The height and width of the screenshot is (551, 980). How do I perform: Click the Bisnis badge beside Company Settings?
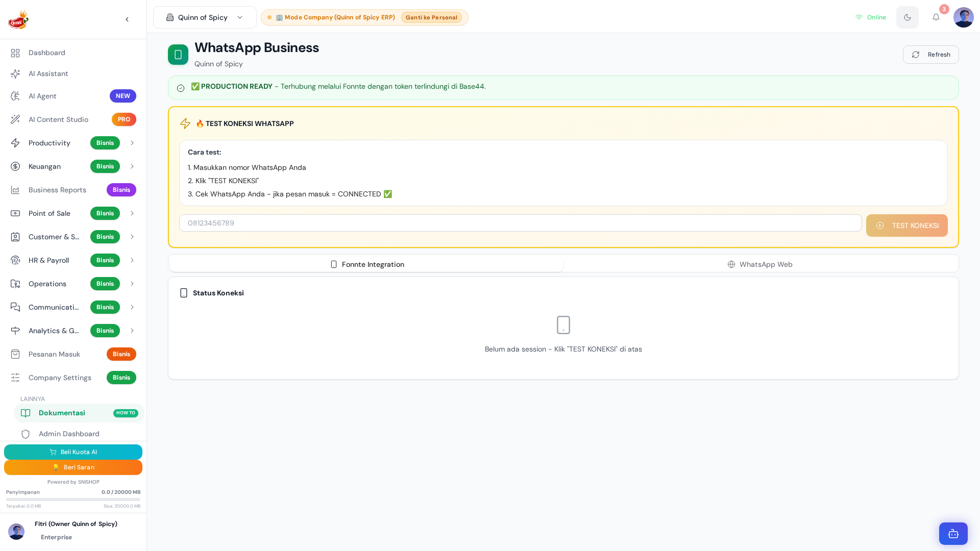121,378
